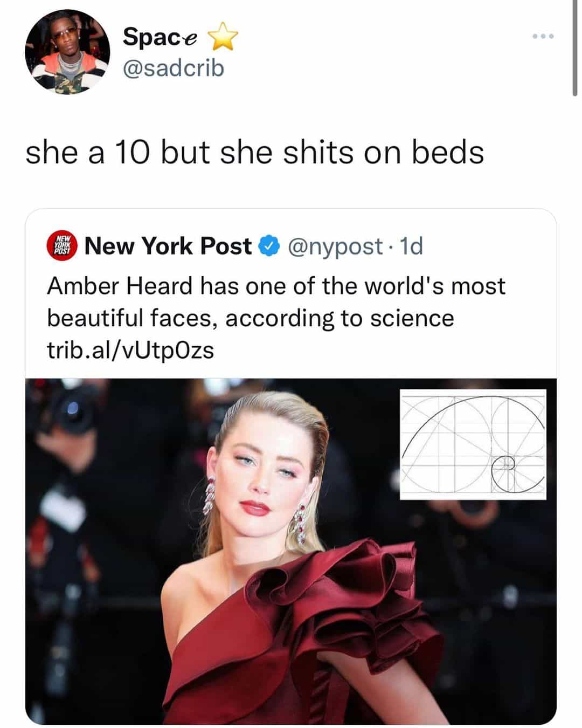The height and width of the screenshot is (728, 582).
Task: Open the Space display name profile link
Action: pos(160,37)
